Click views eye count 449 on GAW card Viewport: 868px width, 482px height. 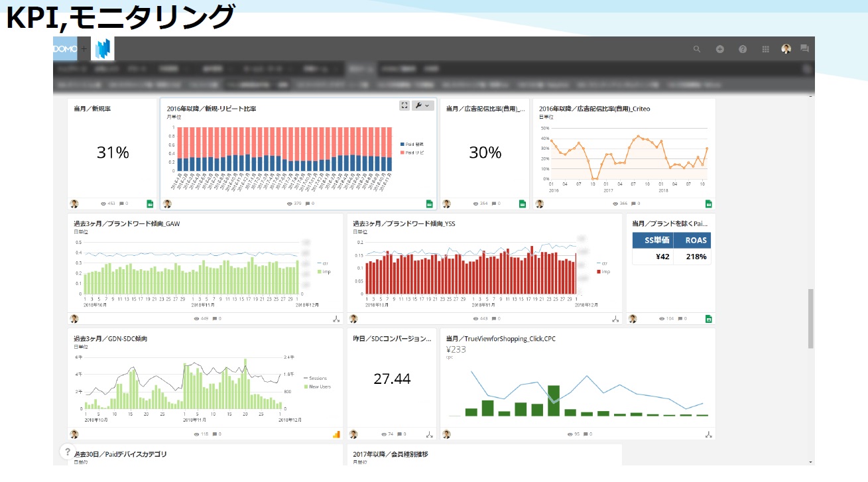pos(202,319)
